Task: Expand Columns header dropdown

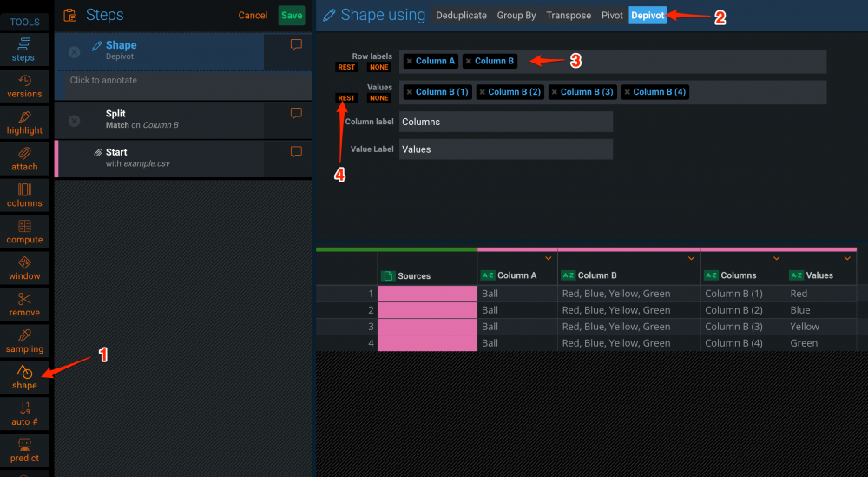Action: [x=776, y=258]
